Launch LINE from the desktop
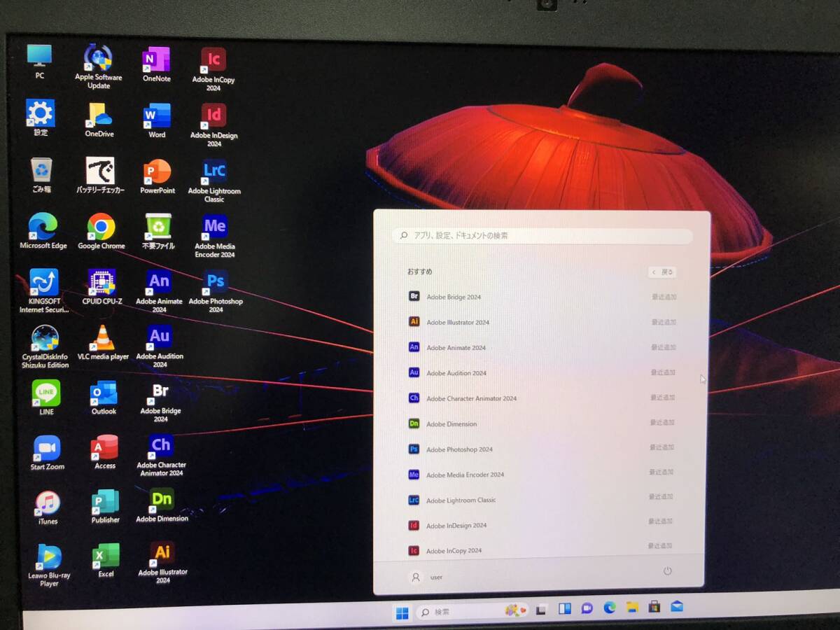The width and height of the screenshot is (840, 630). (46, 398)
